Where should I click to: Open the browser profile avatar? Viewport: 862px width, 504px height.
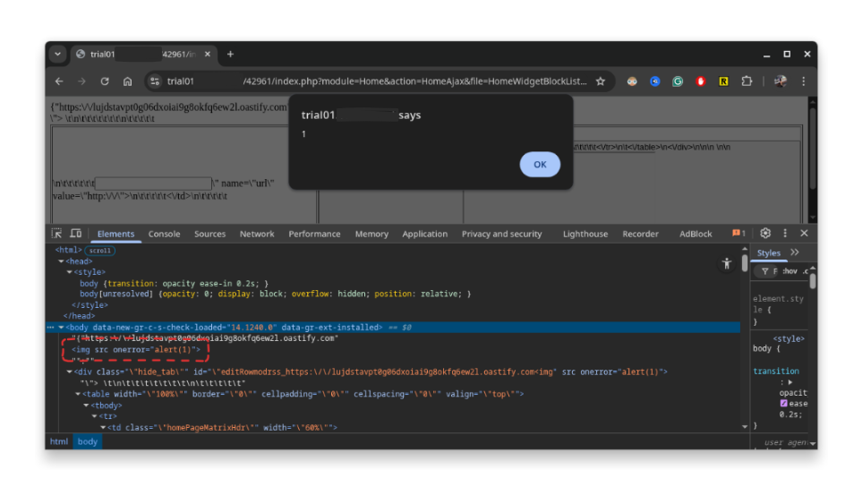(x=780, y=81)
